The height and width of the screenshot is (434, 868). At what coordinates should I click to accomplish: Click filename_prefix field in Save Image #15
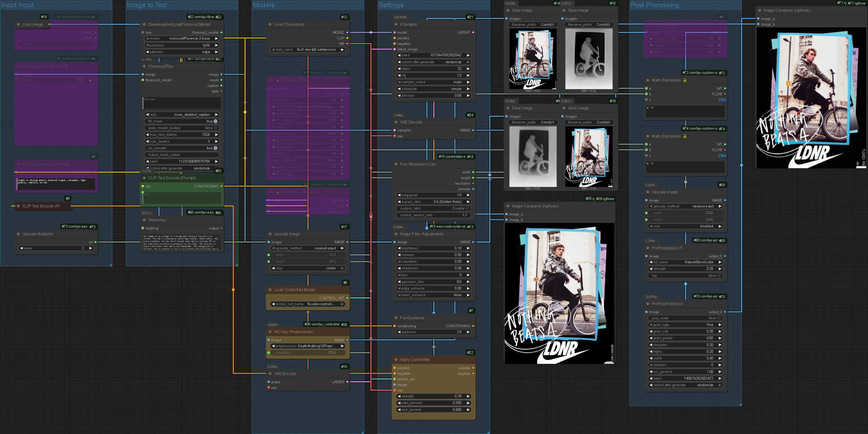point(589,25)
